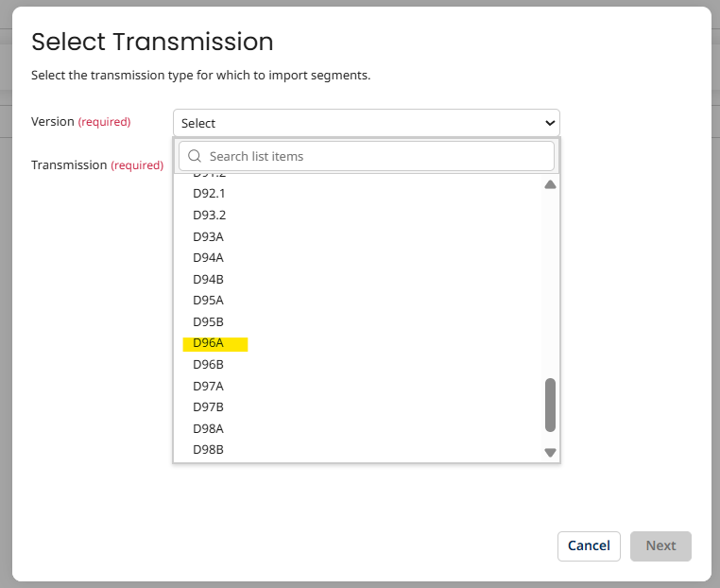
Task: Click the Next button
Action: [x=660, y=545]
